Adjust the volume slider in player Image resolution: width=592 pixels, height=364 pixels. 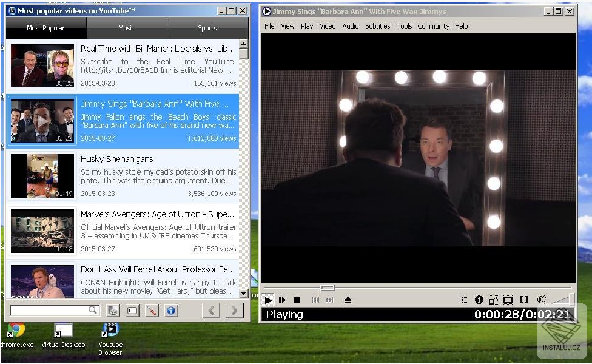coord(563,299)
